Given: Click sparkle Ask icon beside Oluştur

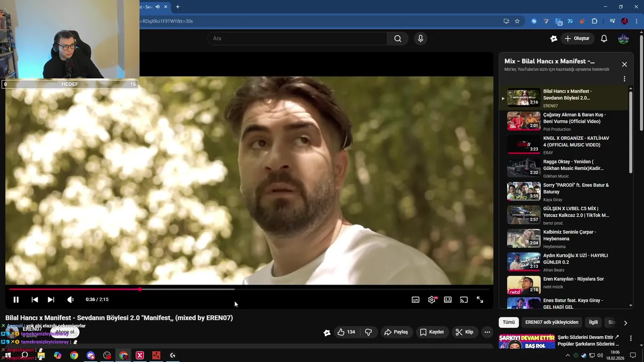Looking at the screenshot, I should (x=554, y=39).
